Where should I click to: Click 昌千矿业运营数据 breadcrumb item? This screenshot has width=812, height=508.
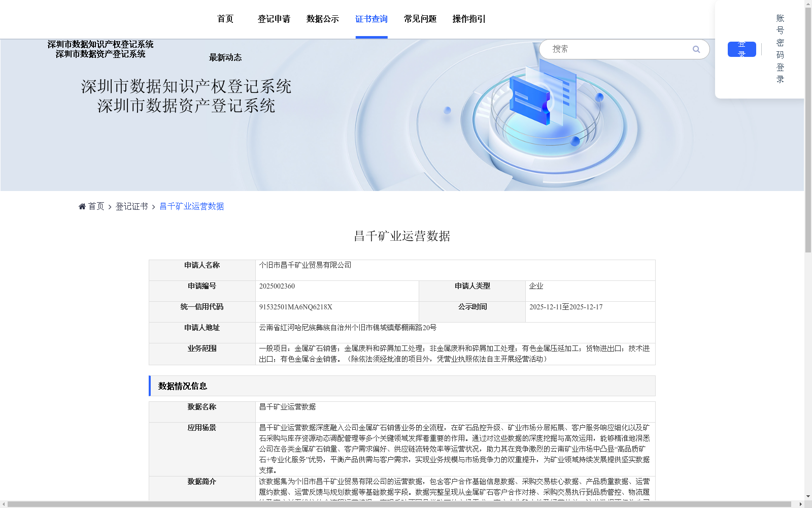tap(191, 206)
